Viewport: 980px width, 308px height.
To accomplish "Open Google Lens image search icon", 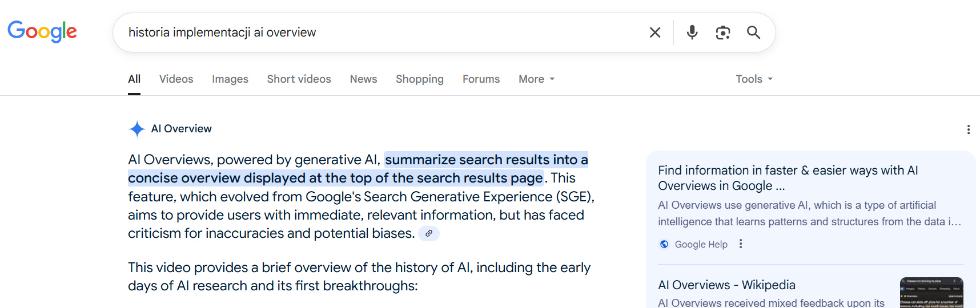I will tap(723, 33).
